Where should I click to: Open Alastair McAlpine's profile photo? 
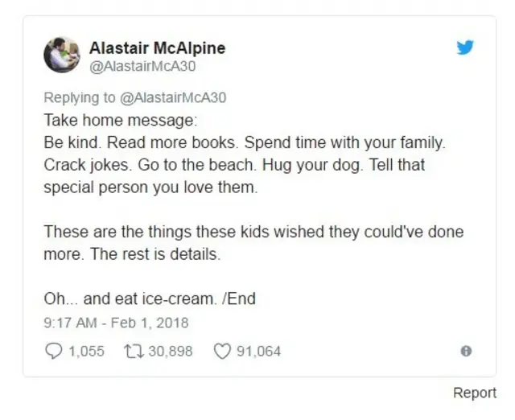pos(61,56)
